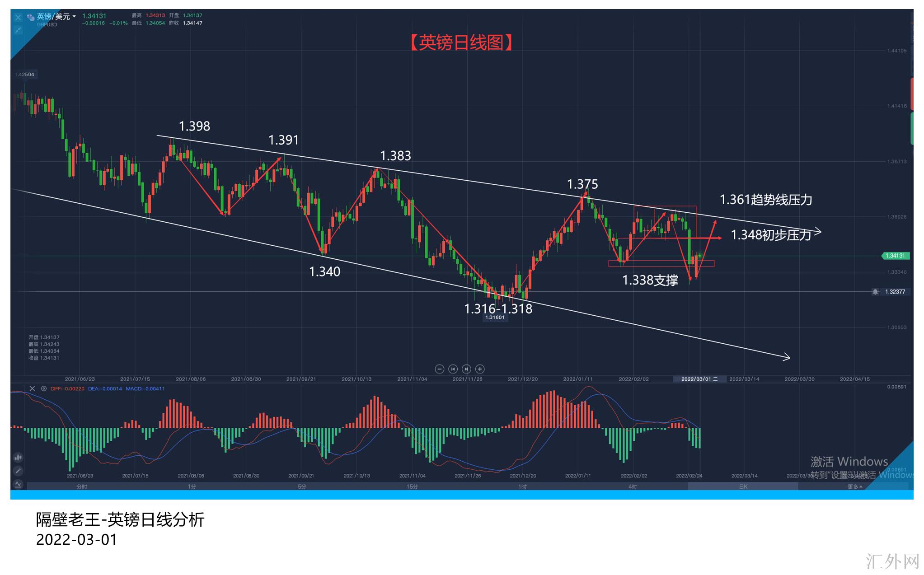Click the current price tag 1.34131
Screen dimensions: 924x575
(x=895, y=256)
